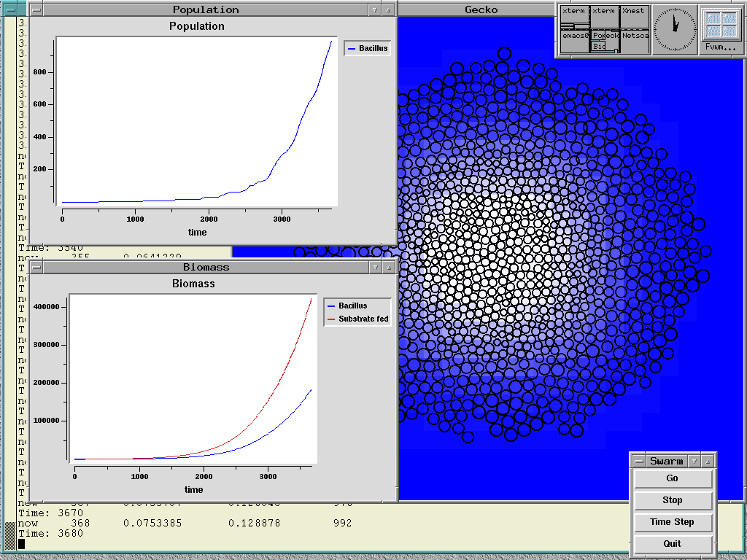Switch to the emacs window in the pager
747x560 pixels.
[575, 41]
